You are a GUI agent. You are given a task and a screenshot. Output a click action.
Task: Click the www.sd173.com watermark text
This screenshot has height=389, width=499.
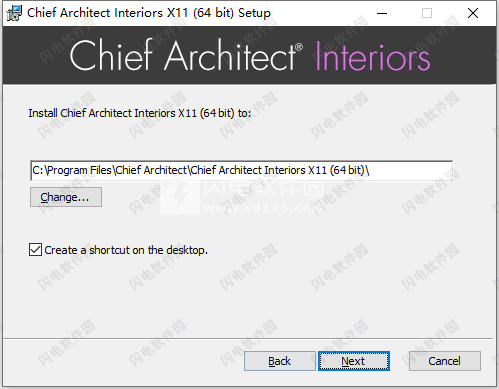tap(263, 208)
